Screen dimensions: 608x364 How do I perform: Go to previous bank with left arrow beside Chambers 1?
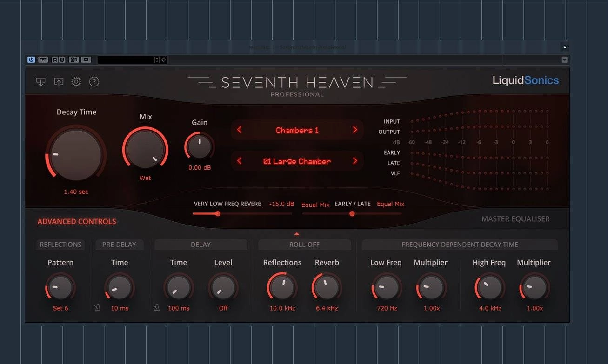tap(240, 130)
